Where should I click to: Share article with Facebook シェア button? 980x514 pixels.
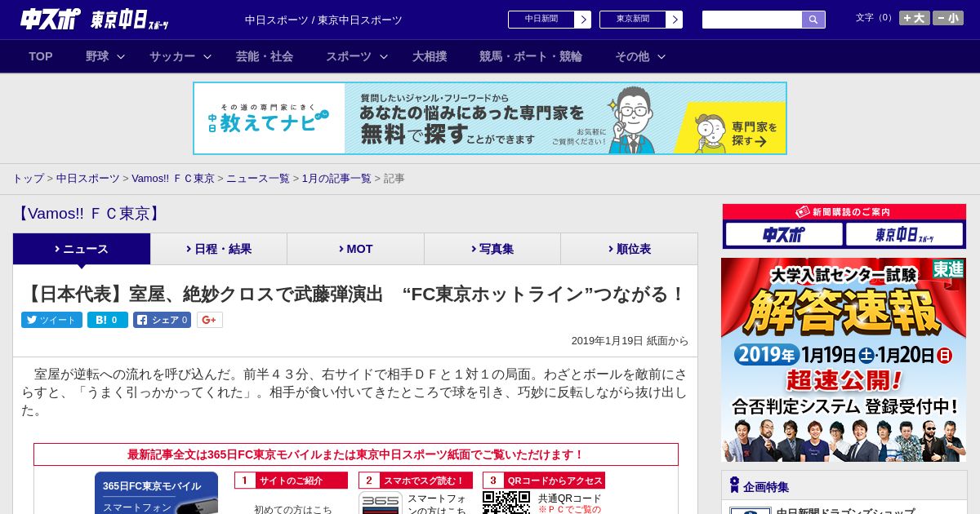162,320
